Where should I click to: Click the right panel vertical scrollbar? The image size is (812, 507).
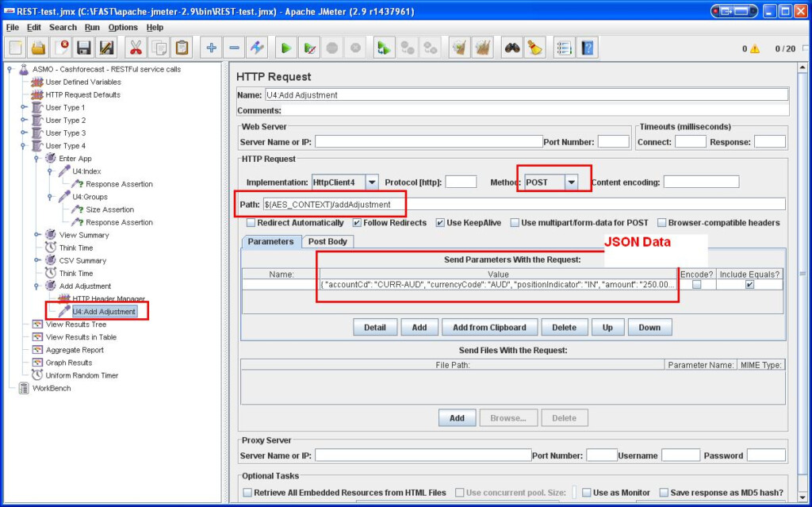pos(802,274)
